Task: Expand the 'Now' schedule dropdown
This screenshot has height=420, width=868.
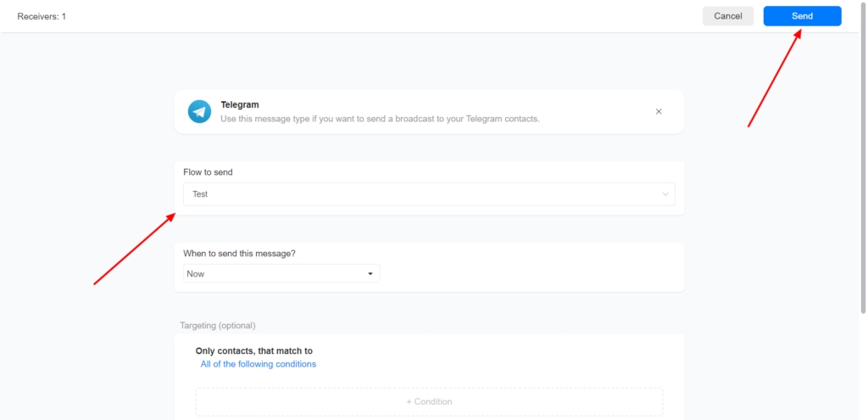Action: (x=281, y=273)
